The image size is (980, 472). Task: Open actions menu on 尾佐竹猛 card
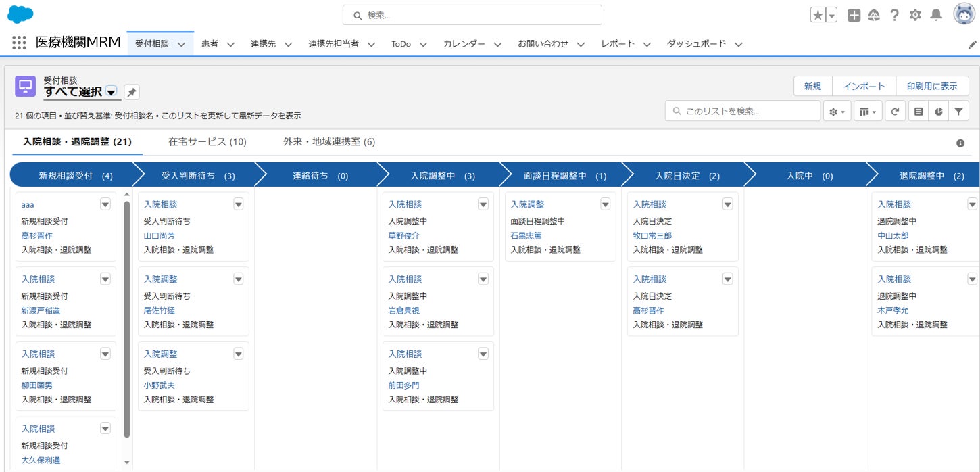click(x=239, y=279)
